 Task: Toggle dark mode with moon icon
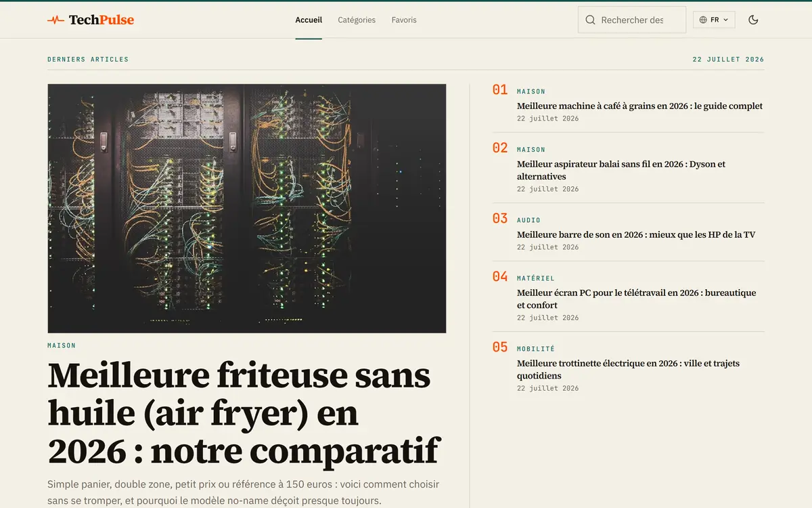[x=753, y=20]
